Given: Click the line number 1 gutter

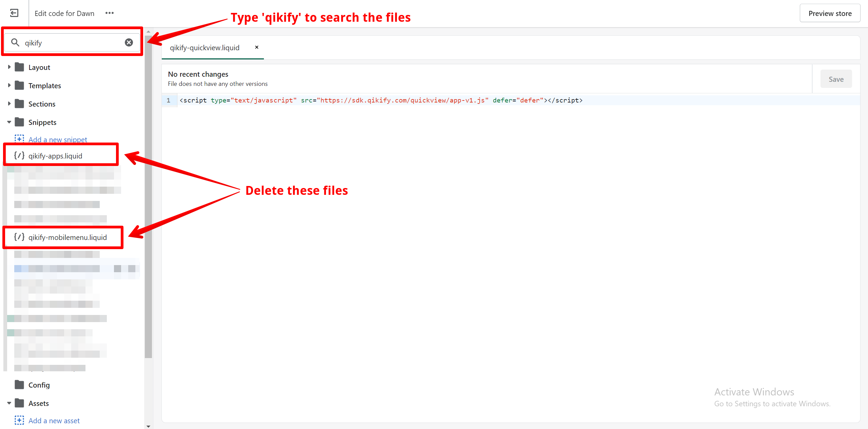Looking at the screenshot, I should coord(169,100).
